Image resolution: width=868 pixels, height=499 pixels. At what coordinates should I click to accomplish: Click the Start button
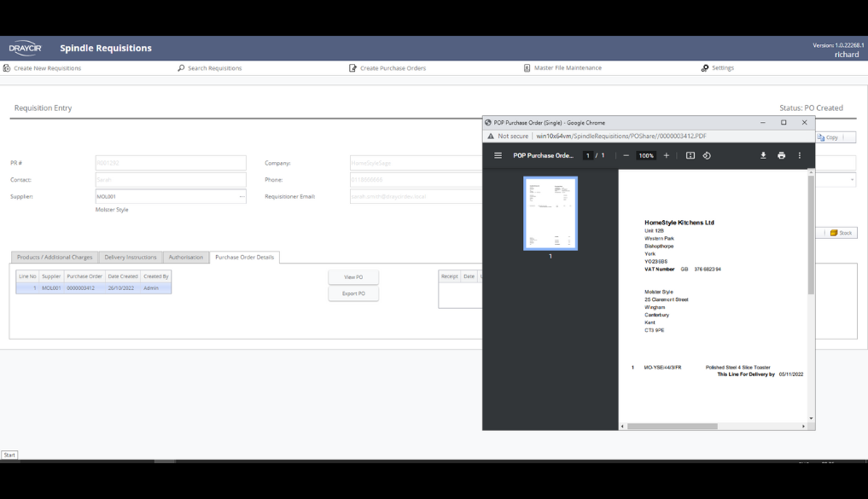coord(9,455)
